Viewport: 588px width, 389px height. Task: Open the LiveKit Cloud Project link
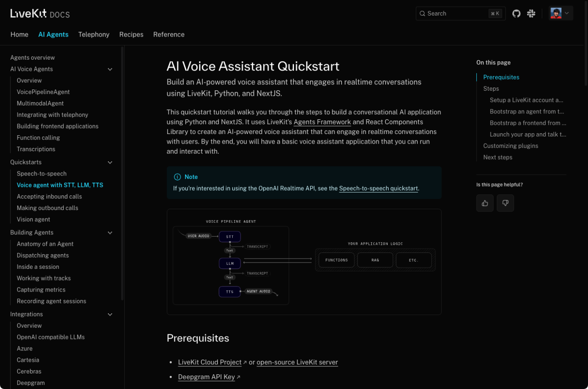coord(210,362)
